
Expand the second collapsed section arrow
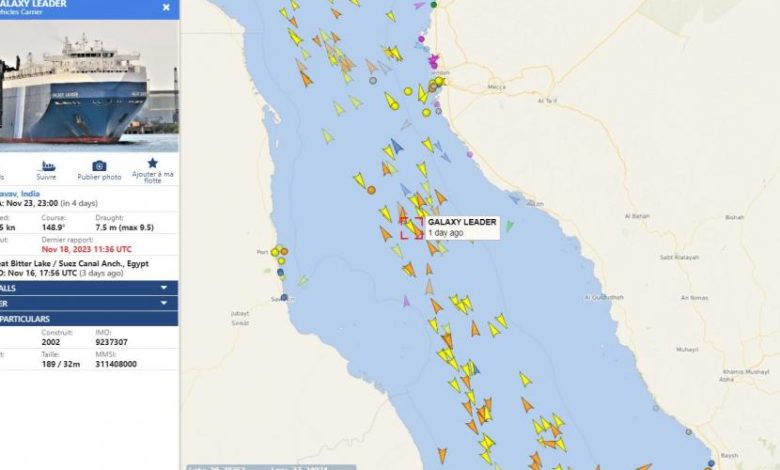tap(164, 303)
